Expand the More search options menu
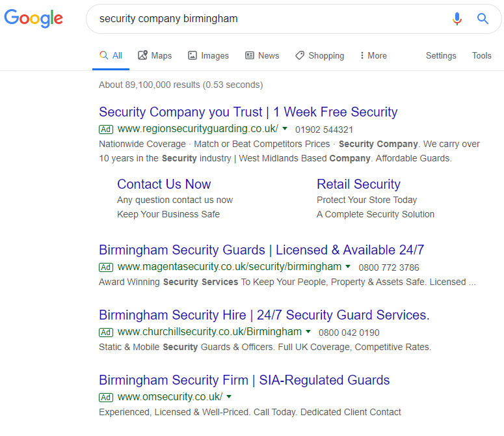The width and height of the screenshot is (504, 436). click(x=373, y=56)
